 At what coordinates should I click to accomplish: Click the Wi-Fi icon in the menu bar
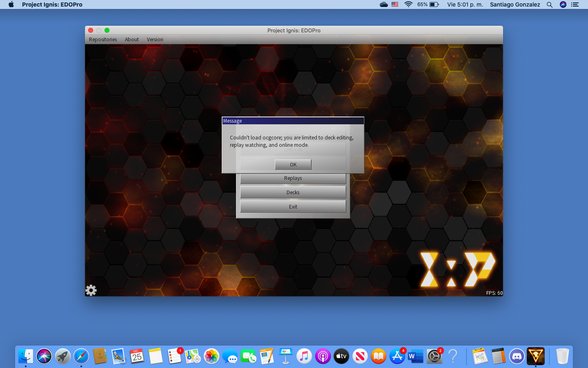(408, 4)
